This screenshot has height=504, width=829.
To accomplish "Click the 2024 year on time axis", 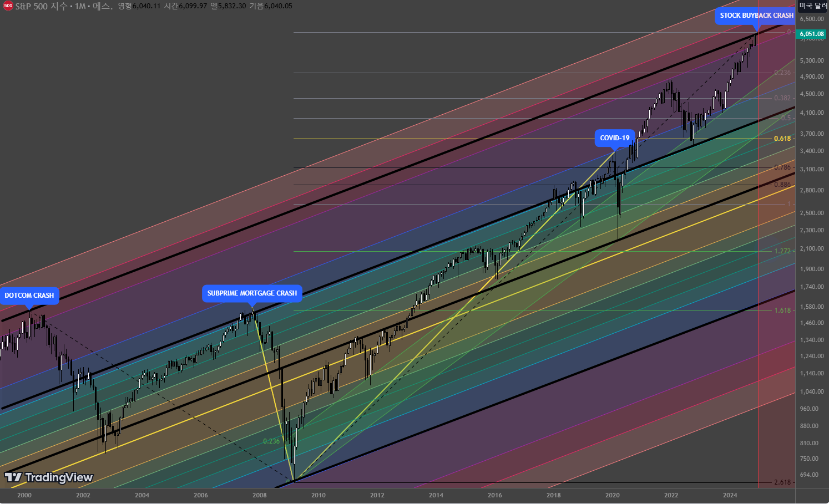I will coord(730,495).
